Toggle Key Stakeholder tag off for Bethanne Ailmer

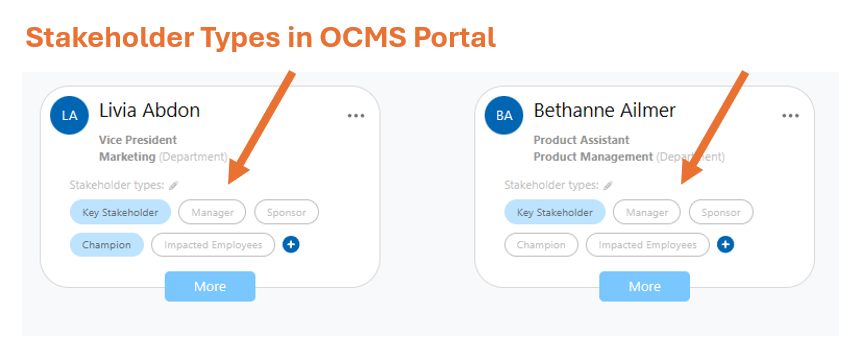pyautogui.click(x=555, y=212)
